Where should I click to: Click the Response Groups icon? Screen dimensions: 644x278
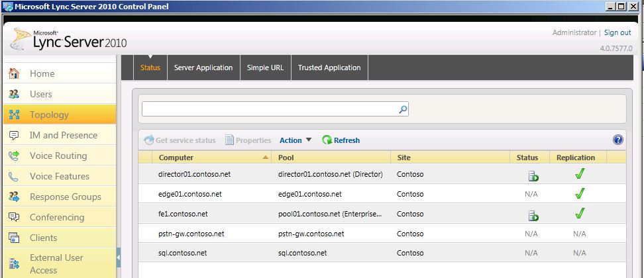pos(14,197)
